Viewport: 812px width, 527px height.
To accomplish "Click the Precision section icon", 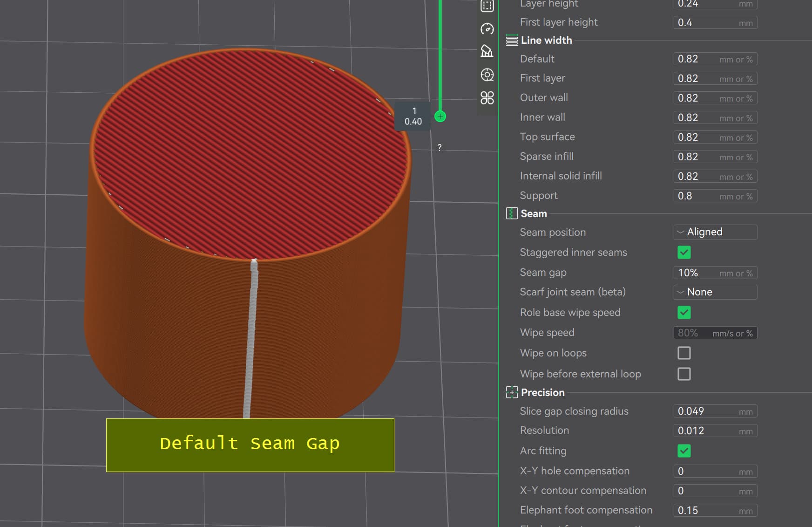I will pos(512,392).
